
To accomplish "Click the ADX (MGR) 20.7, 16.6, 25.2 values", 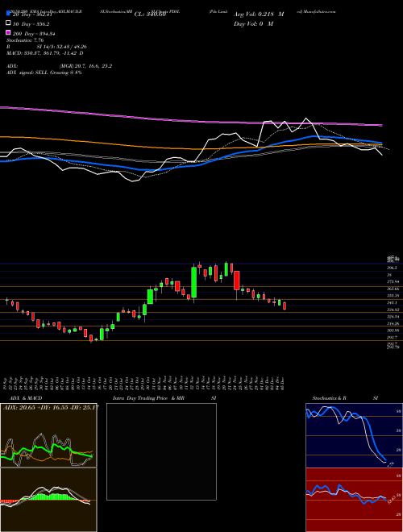I will pyautogui.click(x=59, y=66).
